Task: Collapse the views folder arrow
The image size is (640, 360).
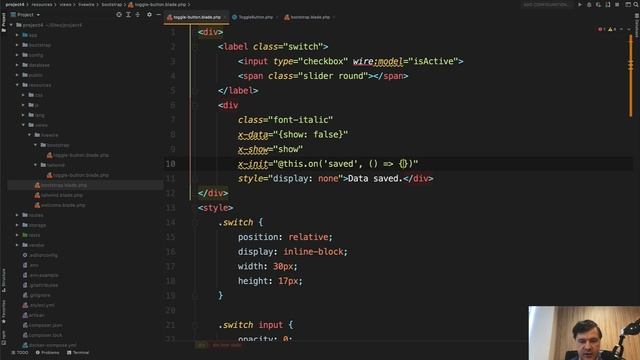Action: coord(23,125)
